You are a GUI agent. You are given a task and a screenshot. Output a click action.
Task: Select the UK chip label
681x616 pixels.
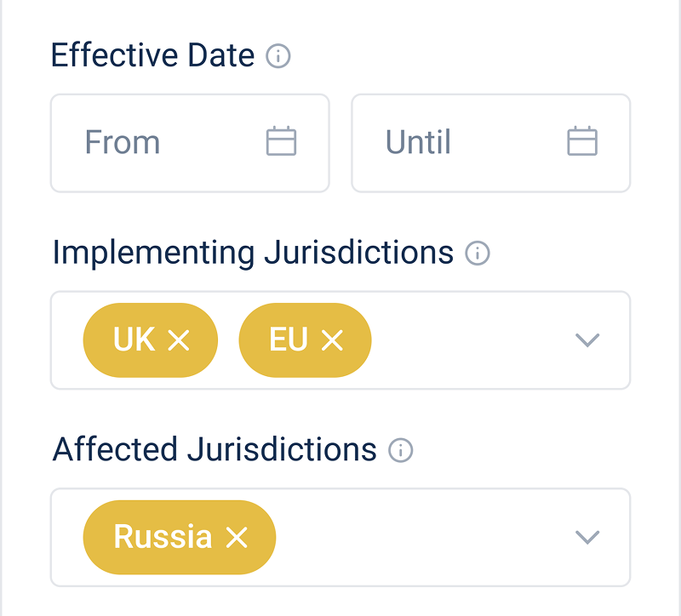tap(134, 339)
